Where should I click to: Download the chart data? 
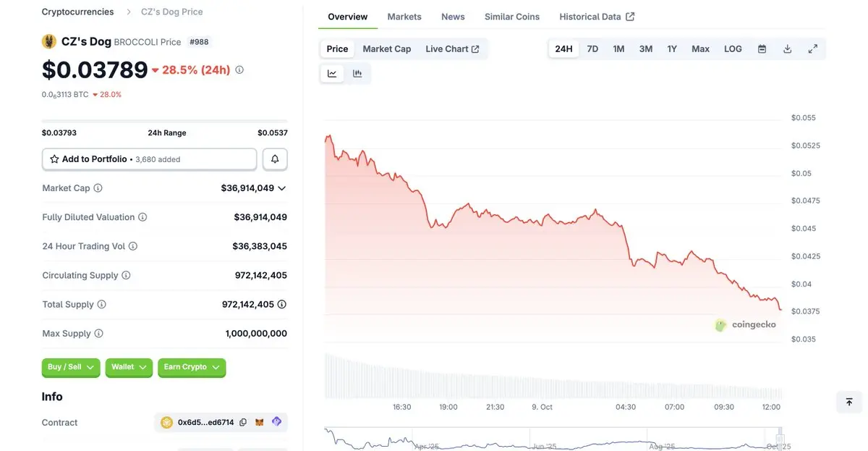tap(787, 49)
